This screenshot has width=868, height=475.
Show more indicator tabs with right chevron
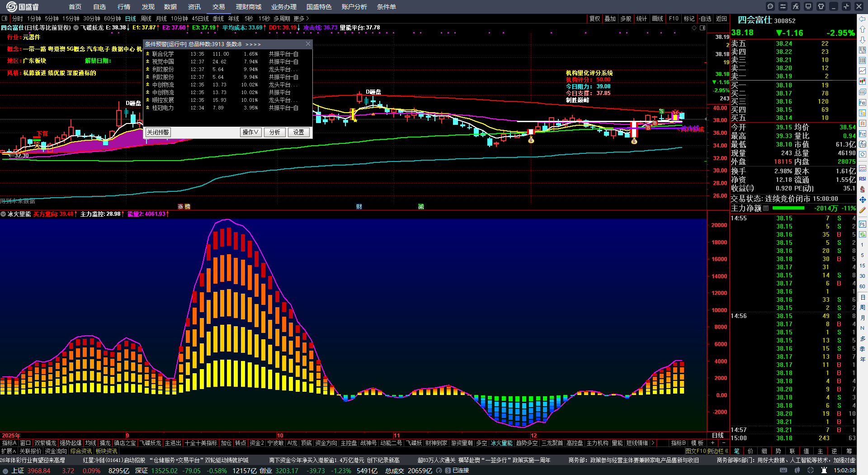652,443
